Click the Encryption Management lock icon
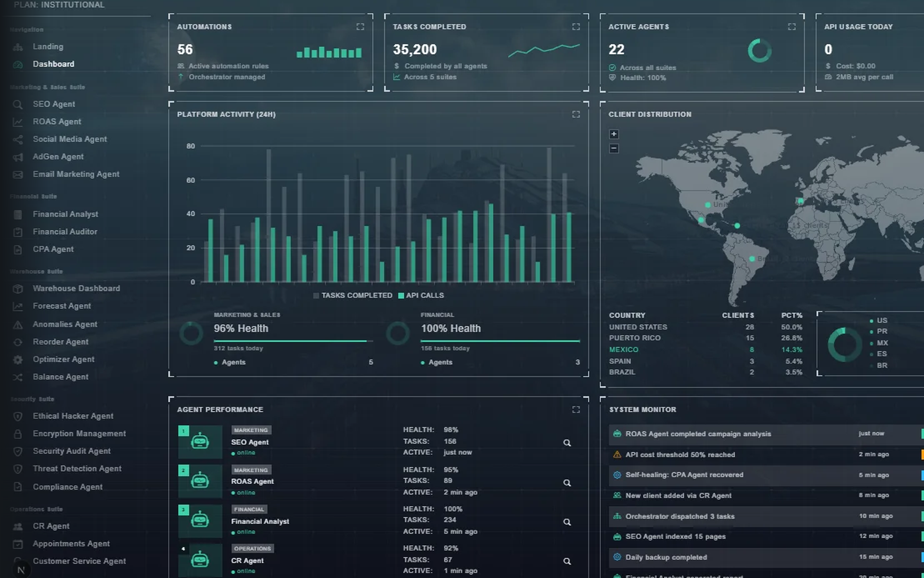924x578 pixels. [18, 433]
